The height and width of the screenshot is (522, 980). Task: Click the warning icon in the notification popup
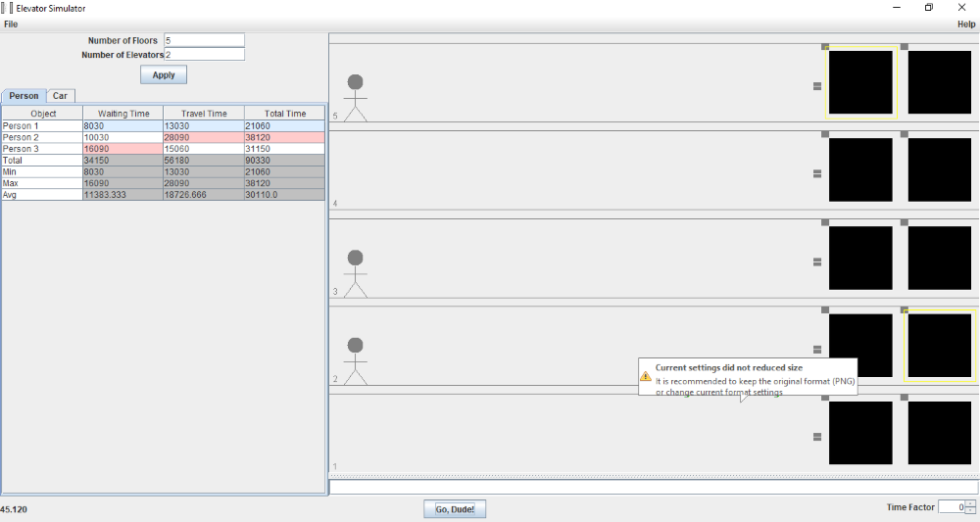(x=646, y=376)
